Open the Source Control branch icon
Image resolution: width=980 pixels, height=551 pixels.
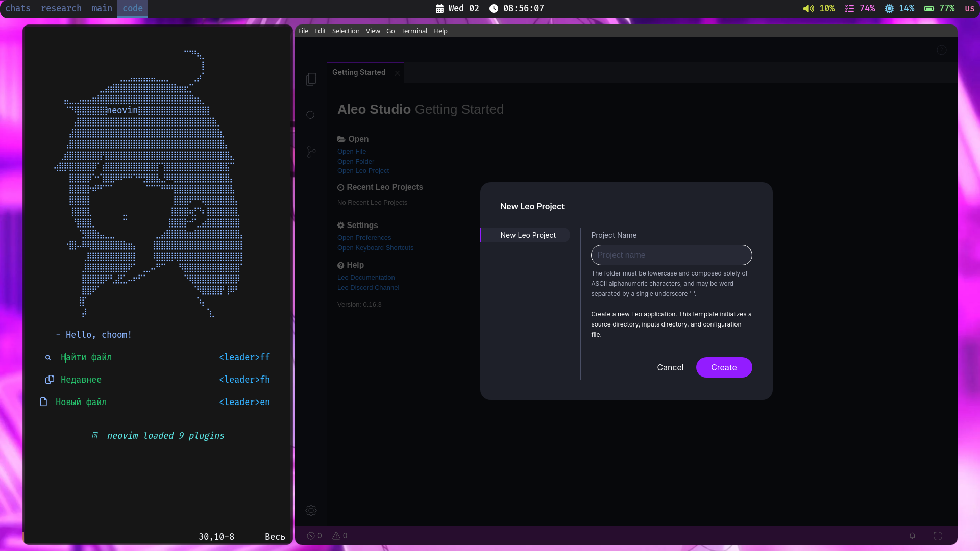311,152
